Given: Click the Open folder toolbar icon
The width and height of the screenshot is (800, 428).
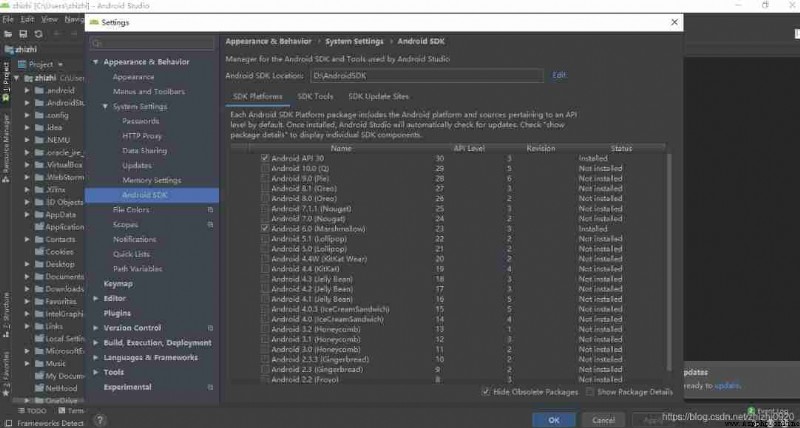Looking at the screenshot, I should point(8,34).
